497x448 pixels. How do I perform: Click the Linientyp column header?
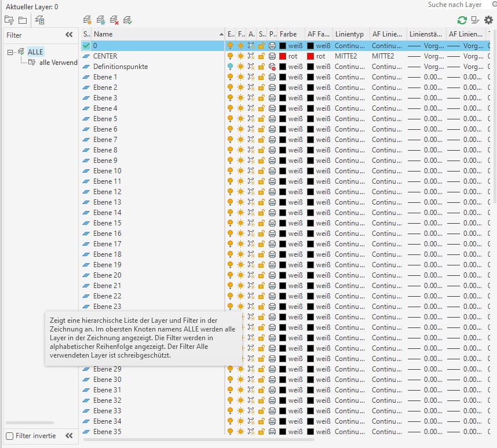click(x=350, y=34)
